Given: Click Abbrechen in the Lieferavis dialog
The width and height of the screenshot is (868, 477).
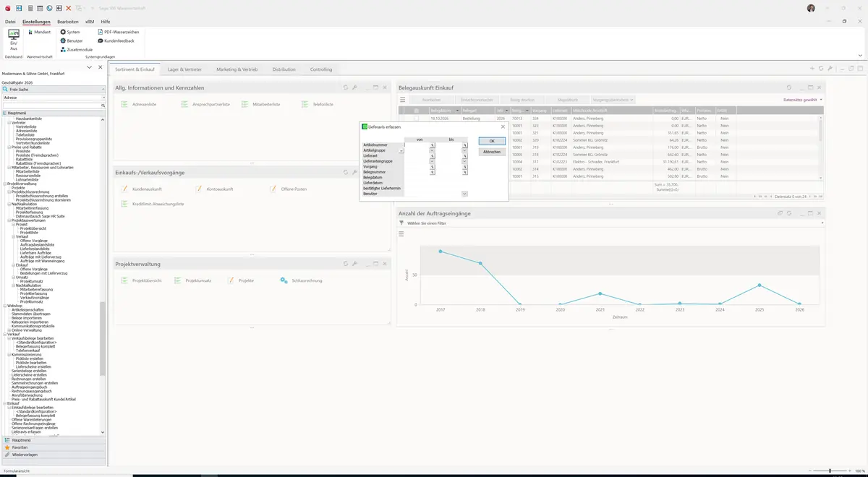Looking at the screenshot, I should 492,152.
